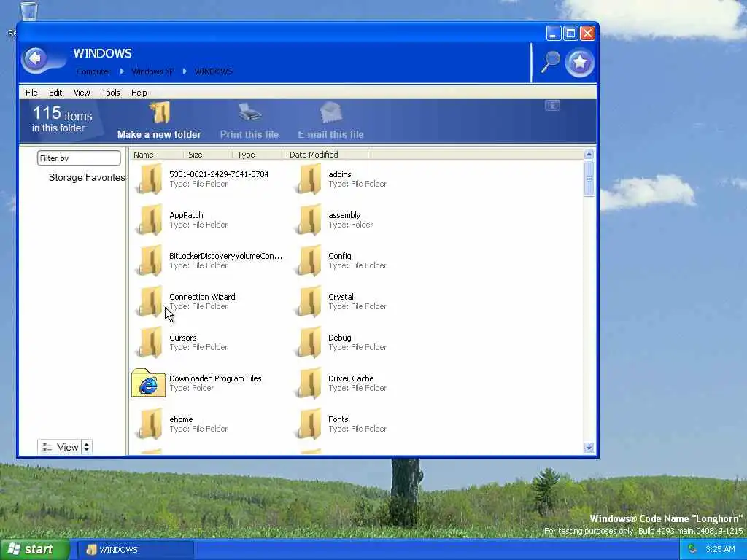Screen dimensions: 747x560
Task: Select the addins folder icon
Action: [x=309, y=179]
